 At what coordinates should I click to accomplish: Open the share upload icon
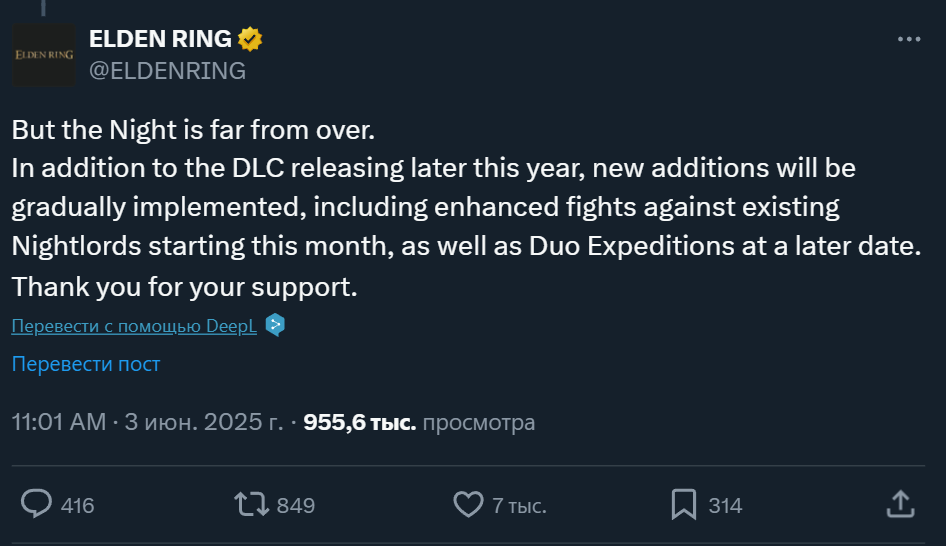pos(899,504)
